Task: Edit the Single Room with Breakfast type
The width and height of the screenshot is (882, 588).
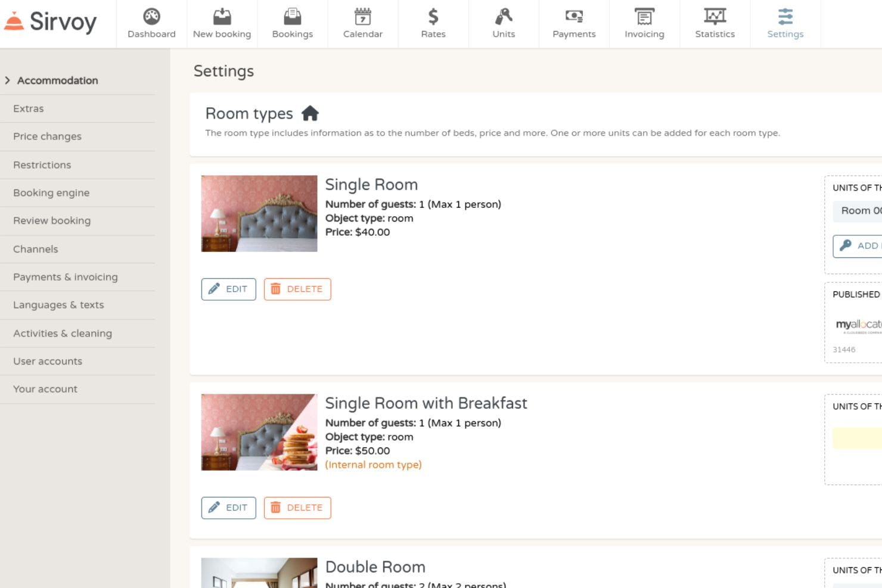Action: (228, 508)
